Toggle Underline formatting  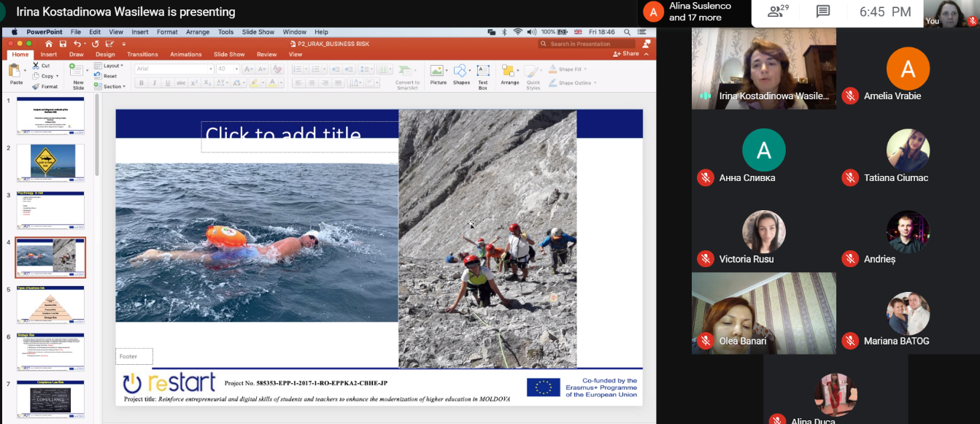click(168, 83)
